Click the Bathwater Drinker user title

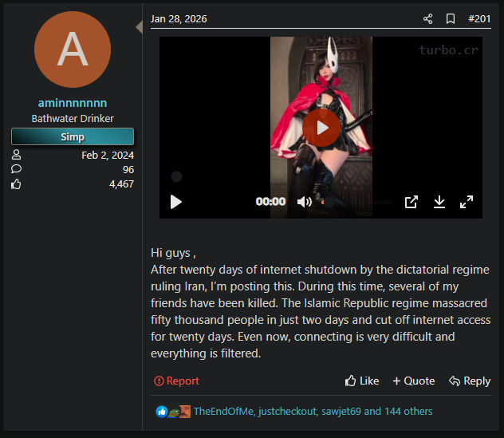[73, 119]
